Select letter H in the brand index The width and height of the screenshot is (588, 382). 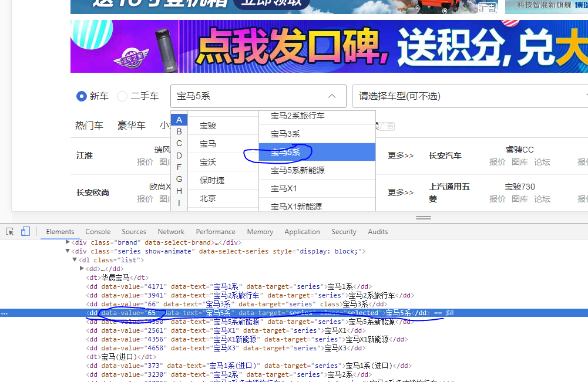[x=179, y=191]
